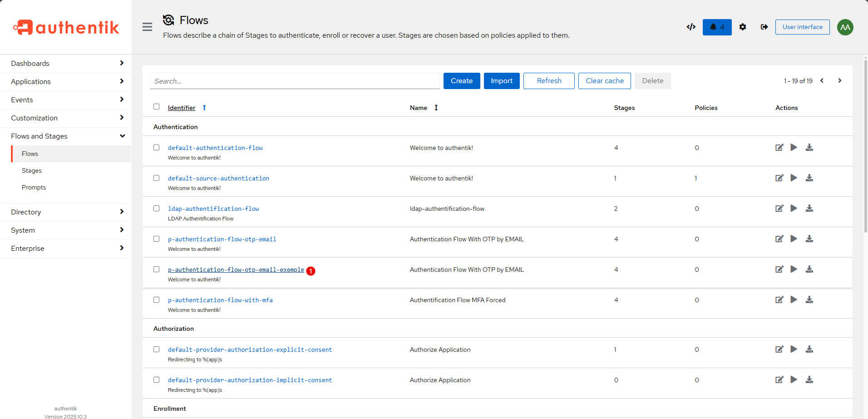Execute the ldap-authentification-flow with play icon

click(x=794, y=209)
